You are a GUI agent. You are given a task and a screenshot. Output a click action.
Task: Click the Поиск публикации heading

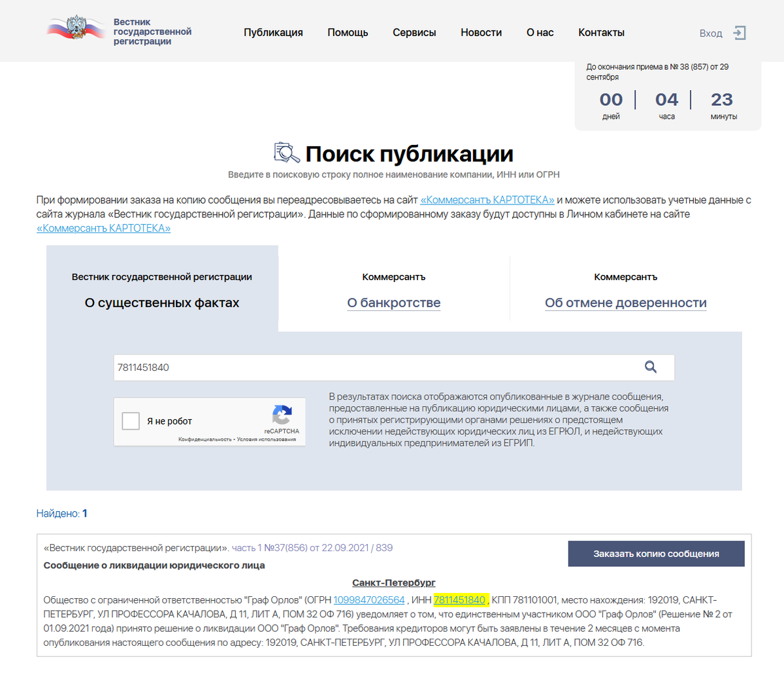tap(410, 153)
